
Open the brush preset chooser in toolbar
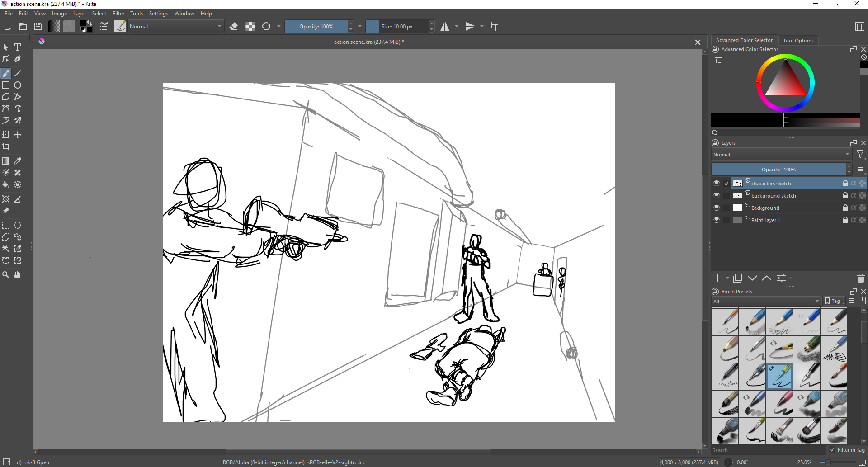(x=120, y=27)
